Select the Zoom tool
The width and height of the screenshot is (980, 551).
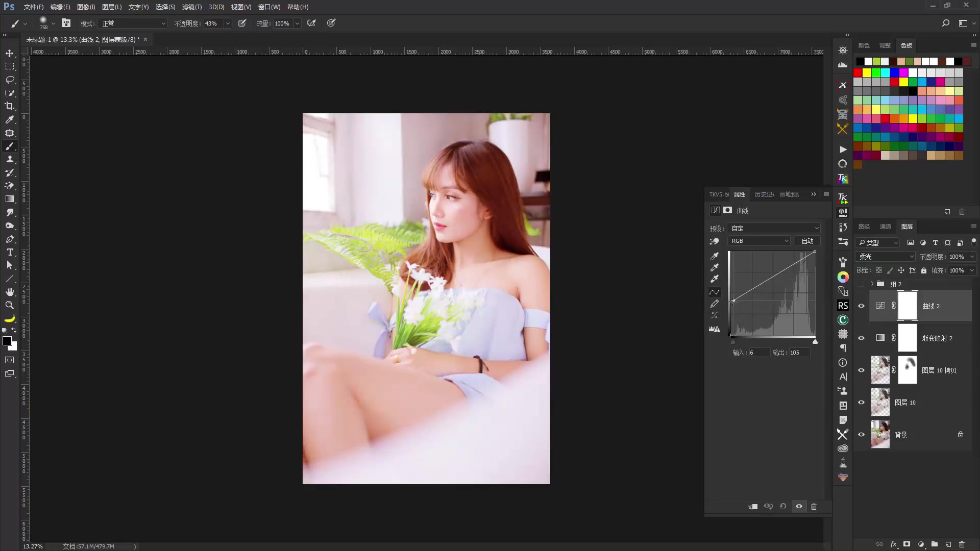coord(10,305)
